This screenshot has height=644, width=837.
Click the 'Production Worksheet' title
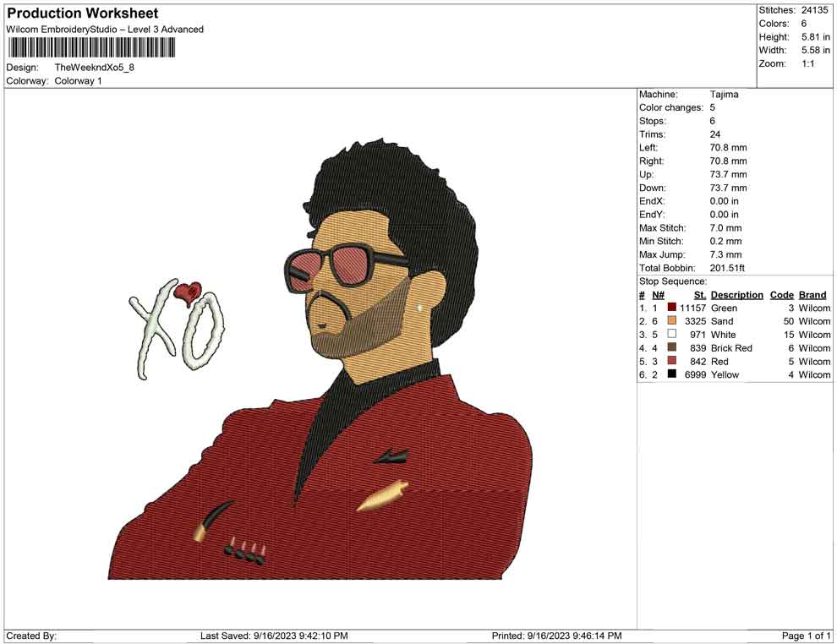click(83, 14)
